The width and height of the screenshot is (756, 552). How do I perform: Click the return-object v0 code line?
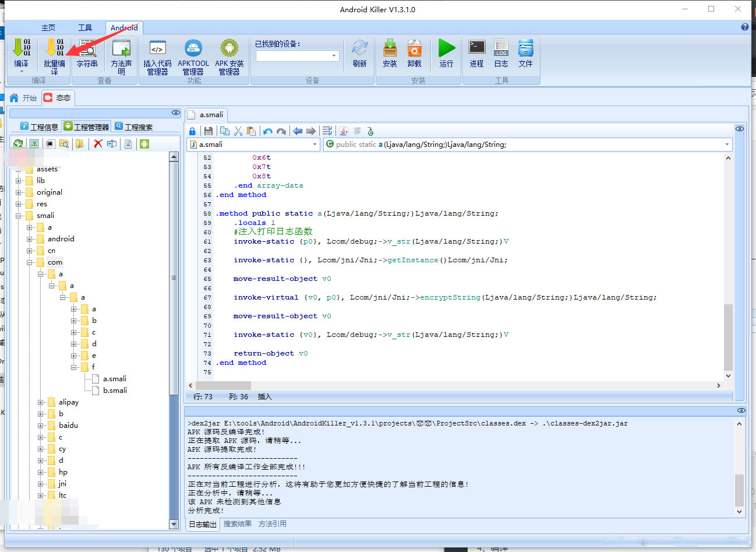tap(271, 353)
